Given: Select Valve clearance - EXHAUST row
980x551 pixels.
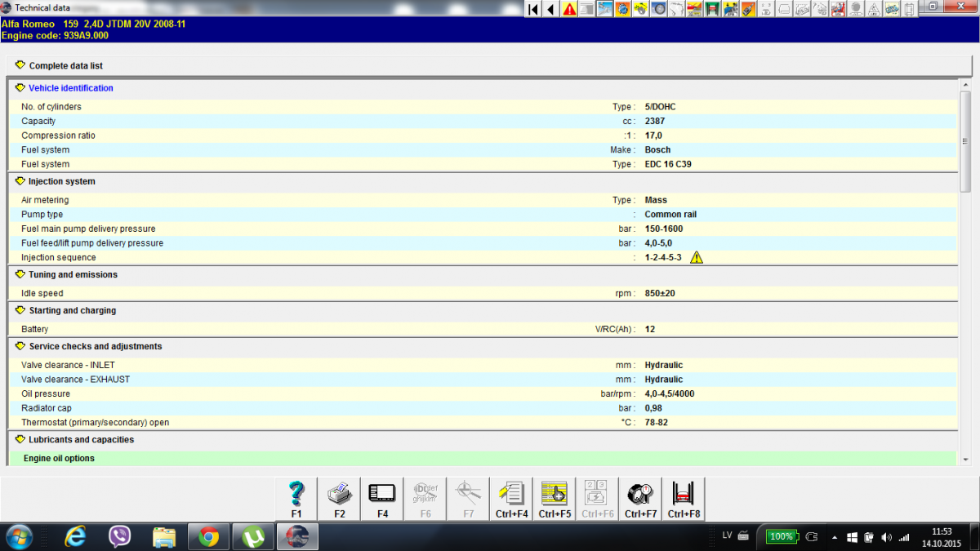Looking at the screenshot, I should pyautogui.click(x=482, y=380).
